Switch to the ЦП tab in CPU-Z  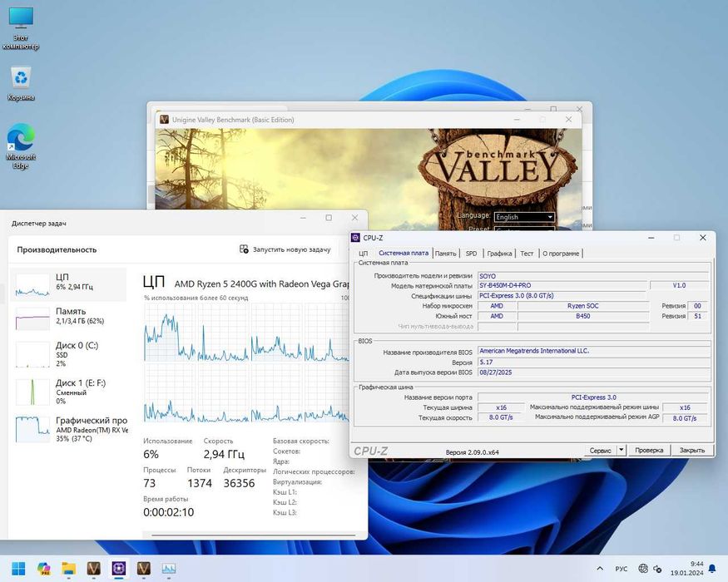click(x=363, y=254)
